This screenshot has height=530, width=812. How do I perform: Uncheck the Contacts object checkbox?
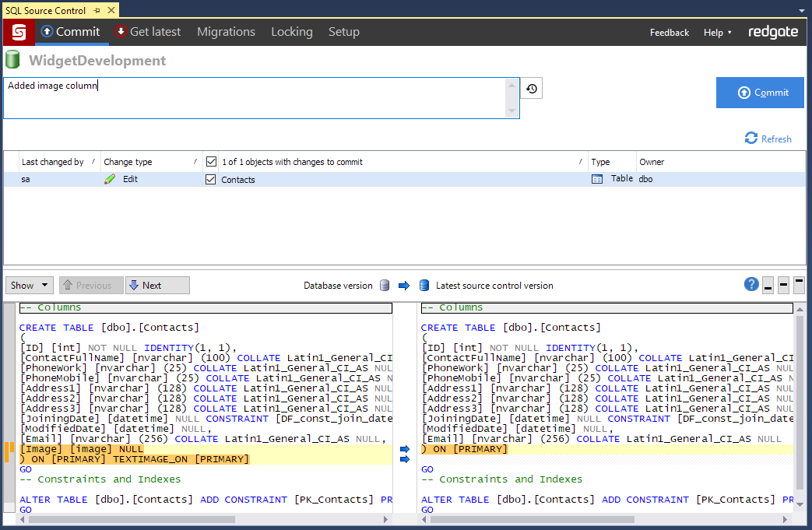click(x=211, y=179)
